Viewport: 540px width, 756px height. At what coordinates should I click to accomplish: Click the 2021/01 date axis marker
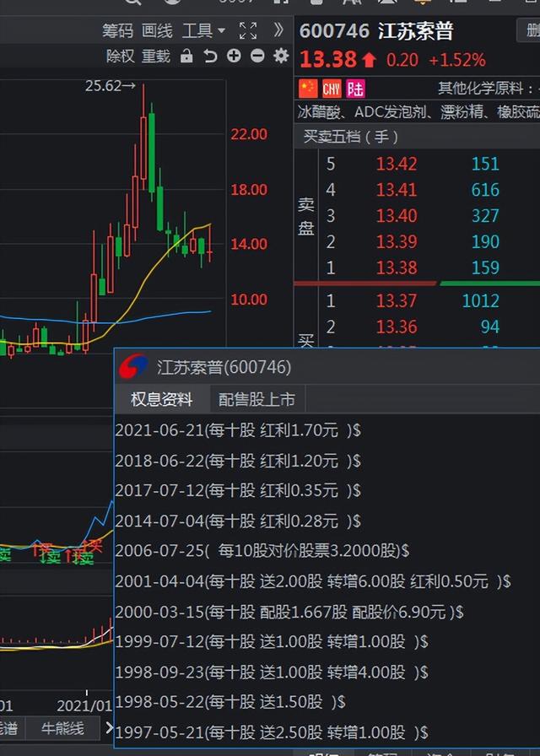click(x=84, y=706)
